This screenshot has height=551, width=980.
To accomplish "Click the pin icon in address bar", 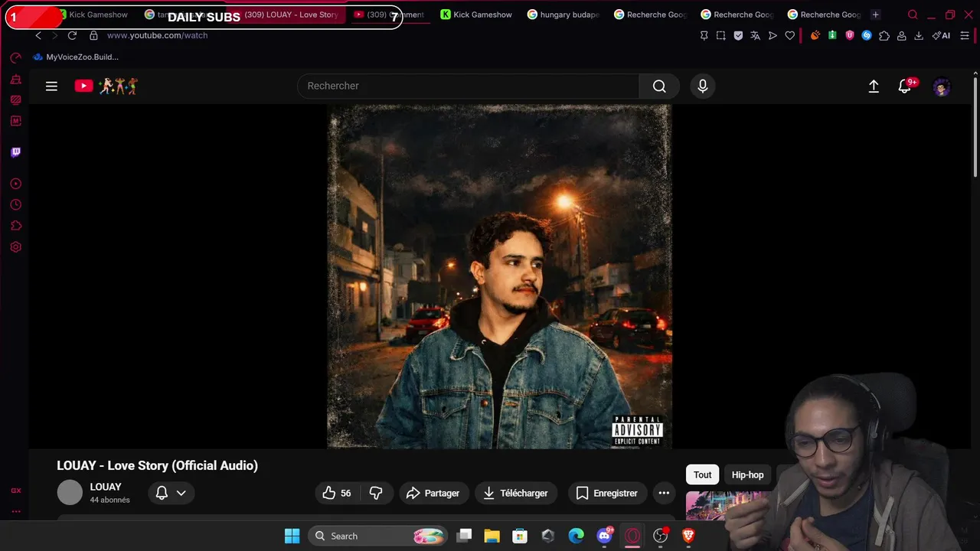I will point(704,35).
